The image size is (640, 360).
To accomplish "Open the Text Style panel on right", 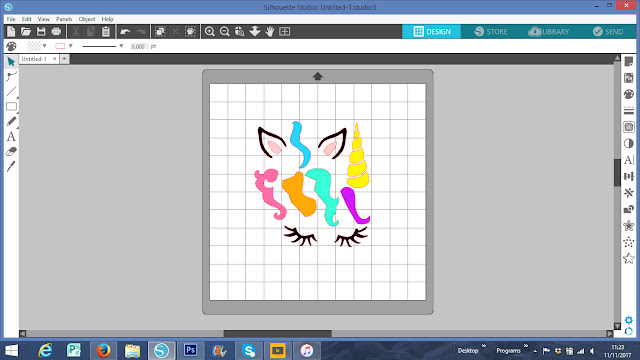I will click(x=629, y=160).
